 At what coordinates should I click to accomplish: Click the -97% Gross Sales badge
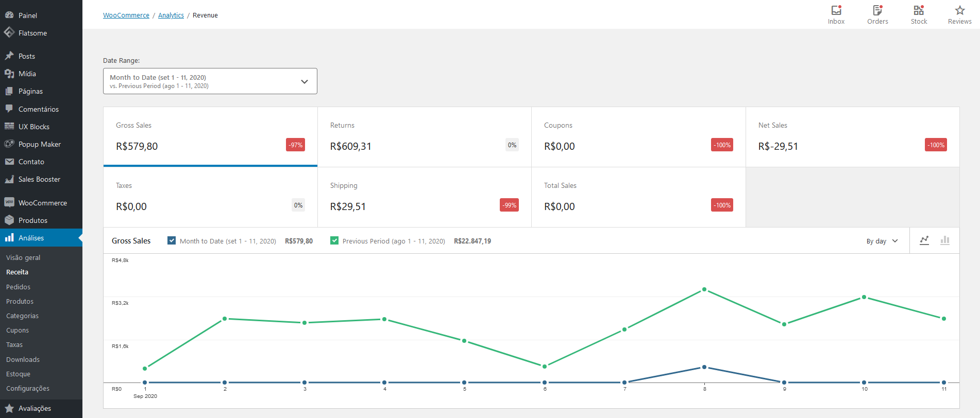click(x=295, y=145)
